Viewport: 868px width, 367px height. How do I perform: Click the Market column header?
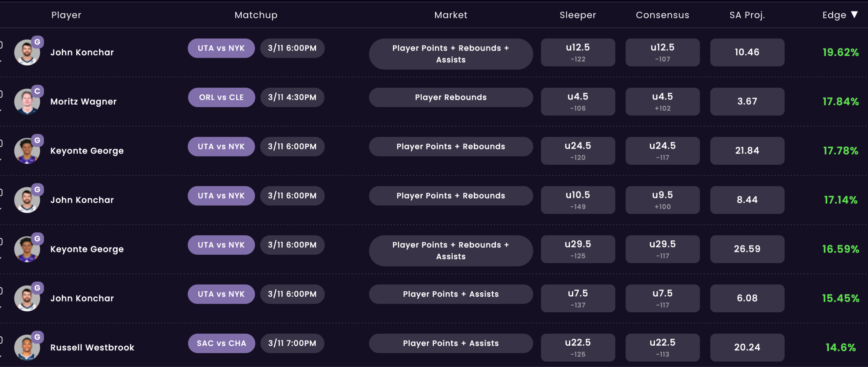pyautogui.click(x=451, y=15)
